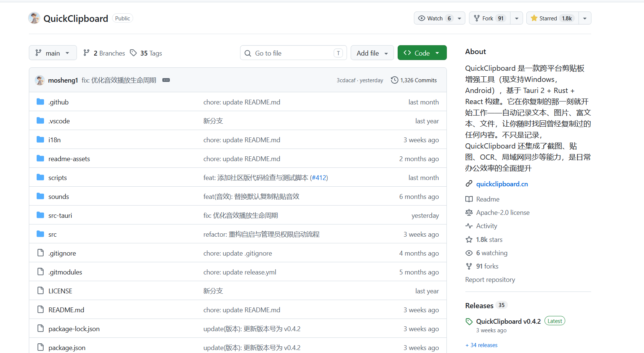Click the .gitmodules file icon

tap(40, 272)
